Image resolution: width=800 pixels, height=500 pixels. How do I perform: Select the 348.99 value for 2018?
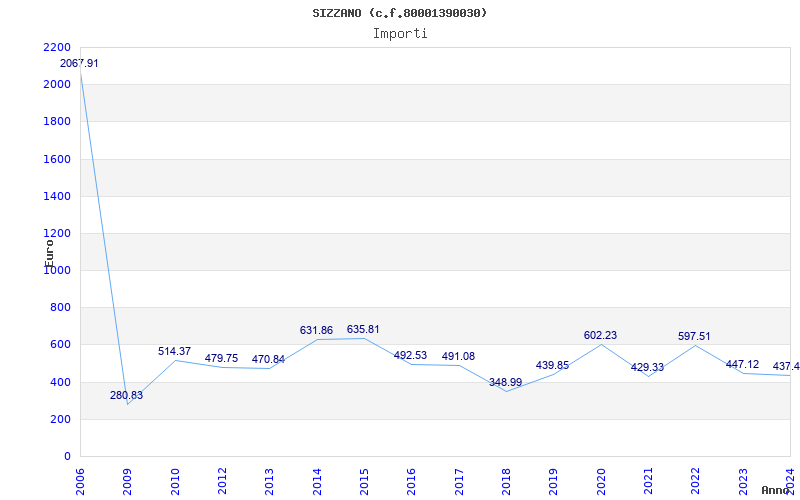[506, 383]
